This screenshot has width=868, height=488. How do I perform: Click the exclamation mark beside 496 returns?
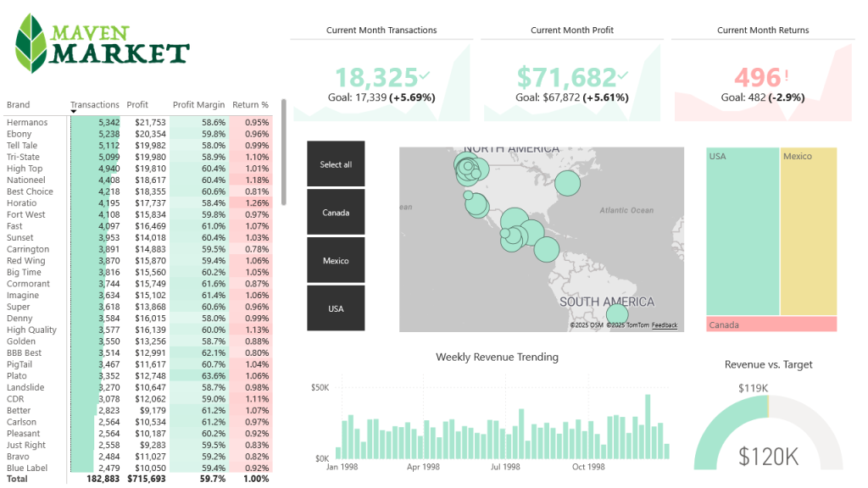[x=787, y=76]
